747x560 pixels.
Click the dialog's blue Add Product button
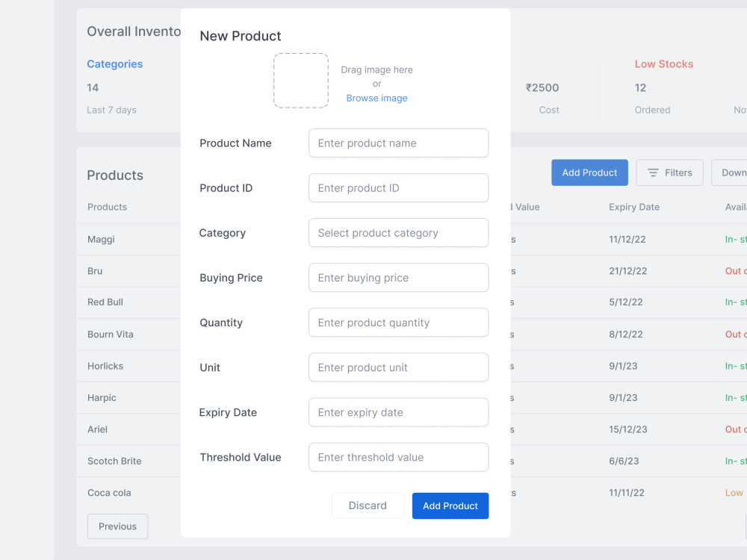(x=450, y=505)
